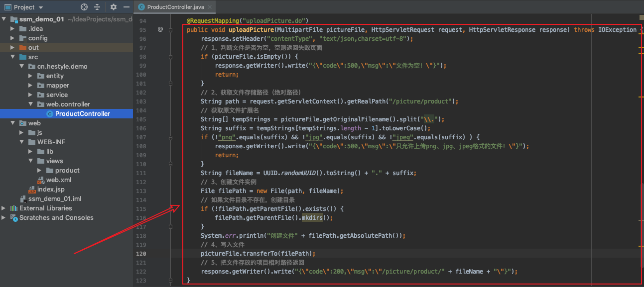Expand the product folder

pos(40,170)
